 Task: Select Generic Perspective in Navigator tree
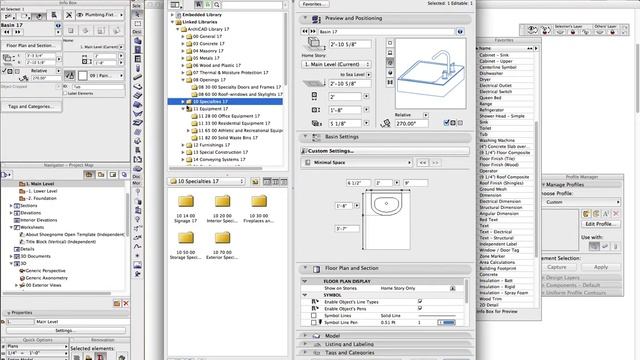click(45, 271)
